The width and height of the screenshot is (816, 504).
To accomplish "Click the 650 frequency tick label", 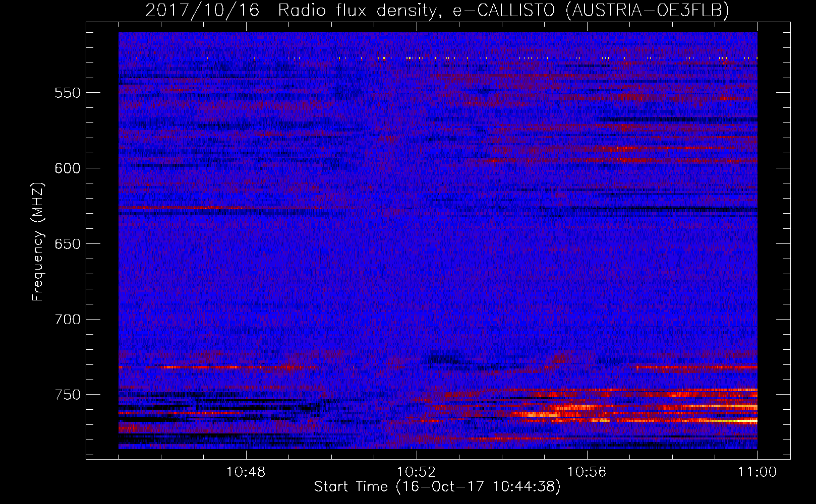I will (x=68, y=244).
